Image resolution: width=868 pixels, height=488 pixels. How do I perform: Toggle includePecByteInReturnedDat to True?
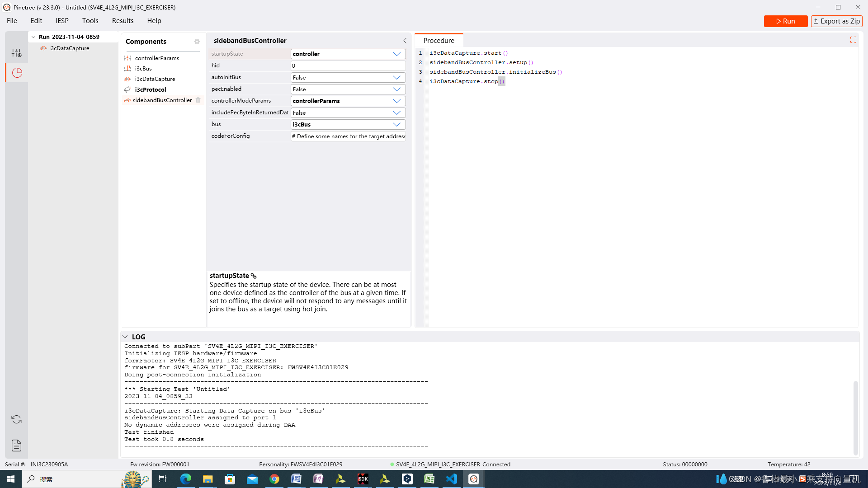click(396, 113)
